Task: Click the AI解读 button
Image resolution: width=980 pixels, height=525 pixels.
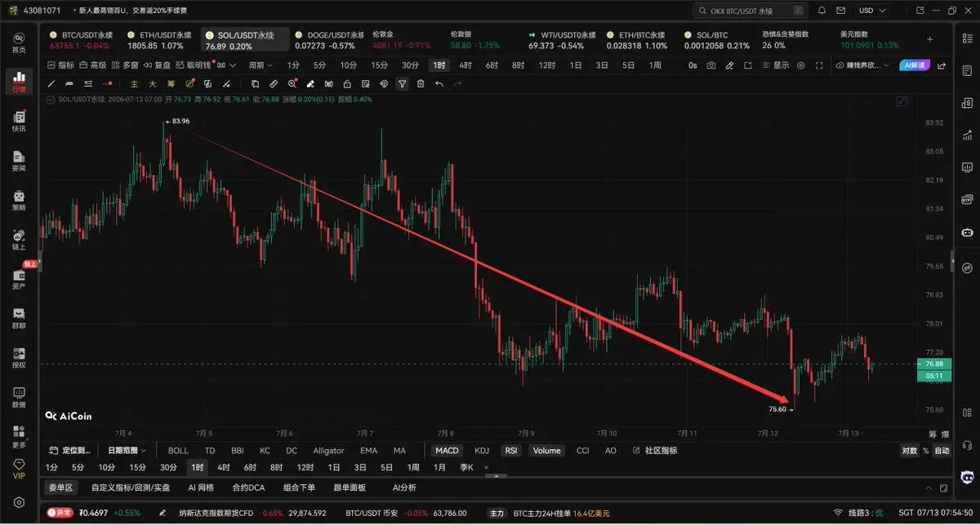Action: (x=914, y=65)
